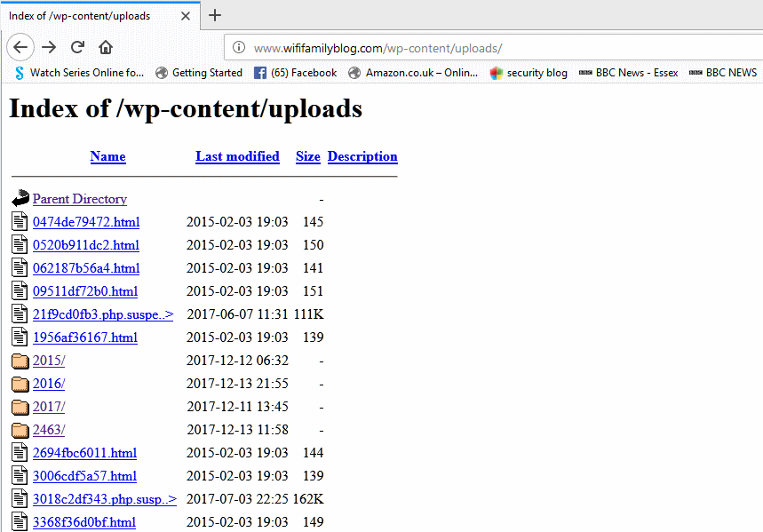Go back to the previous page
Image resolution: width=763 pixels, height=532 pixels.
[x=20, y=47]
